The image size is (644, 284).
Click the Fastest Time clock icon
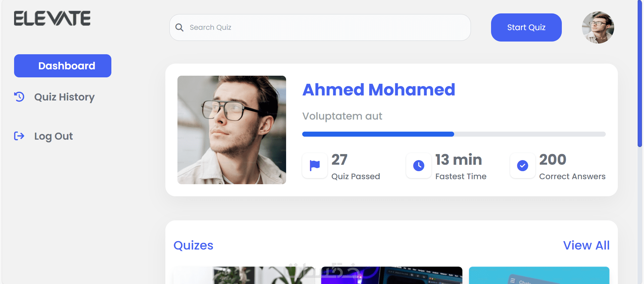419,165
